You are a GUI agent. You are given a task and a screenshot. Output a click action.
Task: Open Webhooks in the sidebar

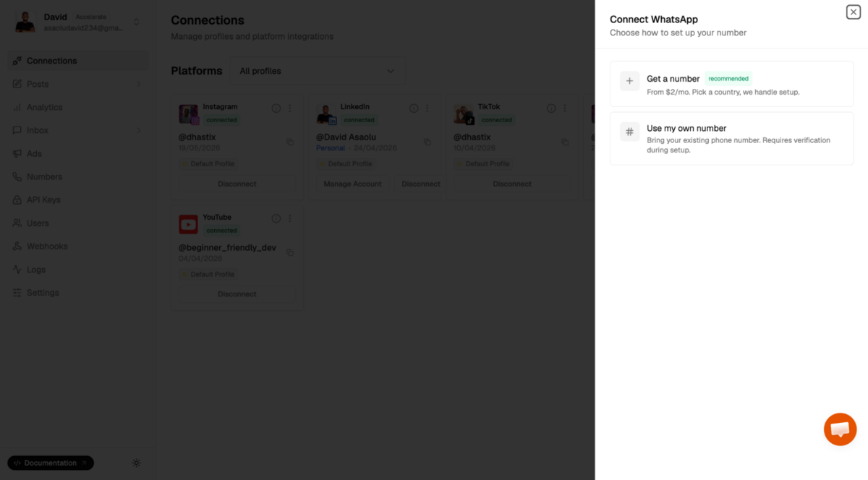click(78, 246)
